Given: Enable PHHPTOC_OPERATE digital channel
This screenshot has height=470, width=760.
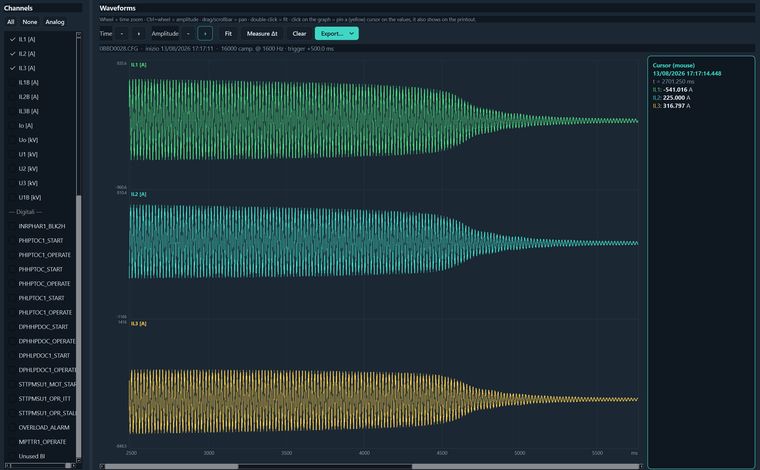Looking at the screenshot, I should (13, 284).
